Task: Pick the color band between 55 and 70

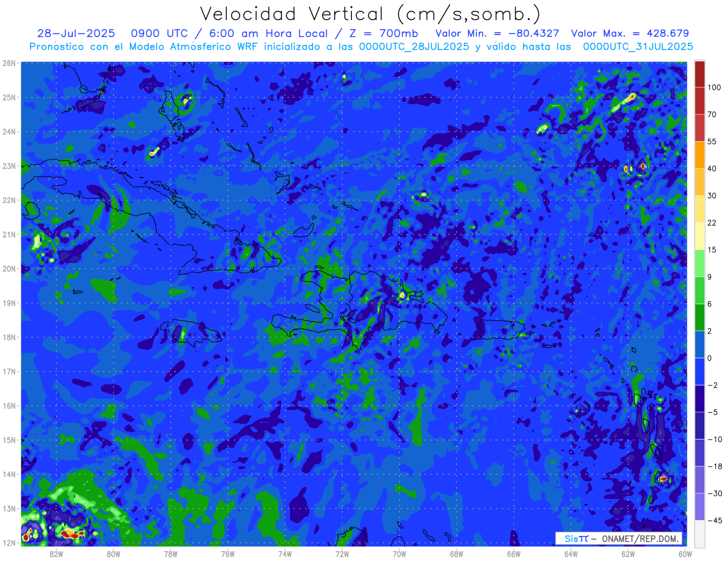Action: pyautogui.click(x=699, y=127)
